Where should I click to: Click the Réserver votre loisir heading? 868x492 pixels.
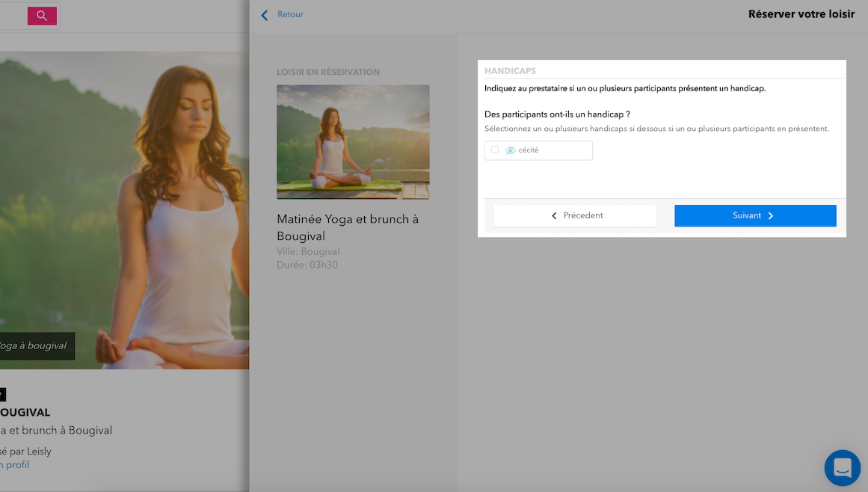point(801,14)
